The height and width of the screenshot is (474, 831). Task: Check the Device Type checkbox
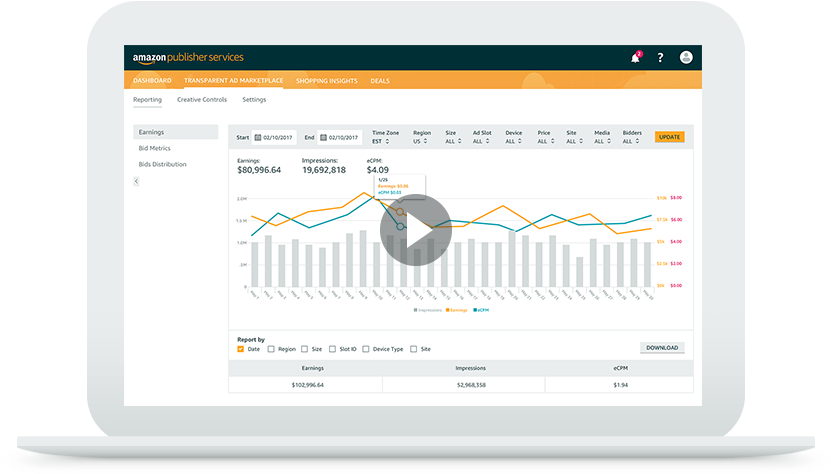(x=366, y=349)
